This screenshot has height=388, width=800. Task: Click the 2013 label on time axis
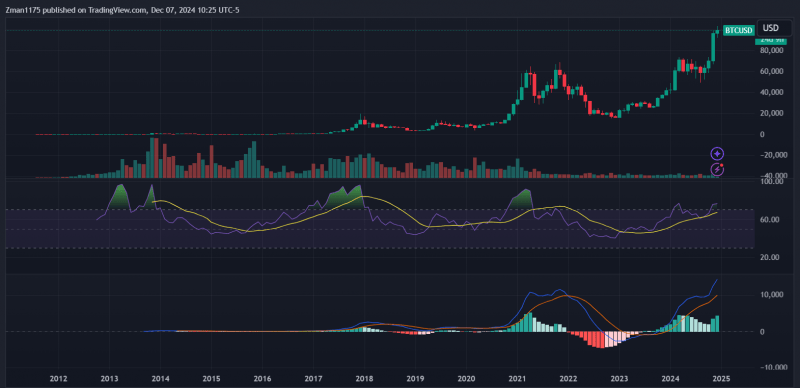(109, 378)
